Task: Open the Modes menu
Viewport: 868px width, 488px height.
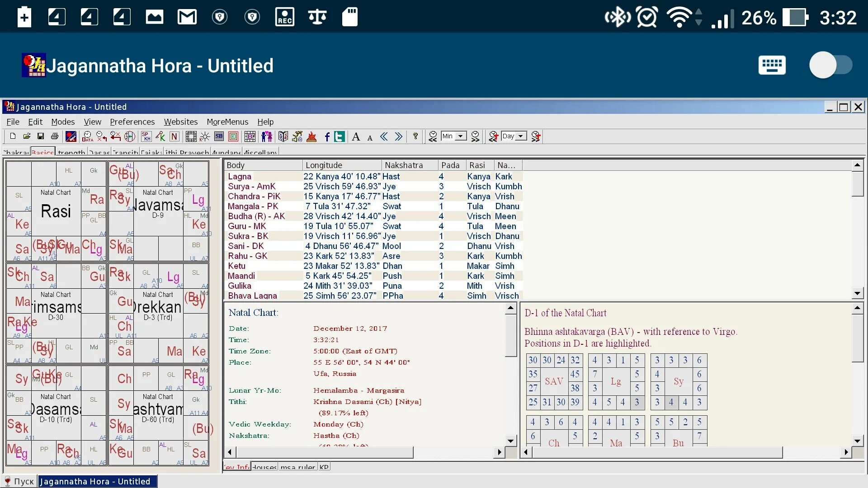Action: [x=63, y=122]
